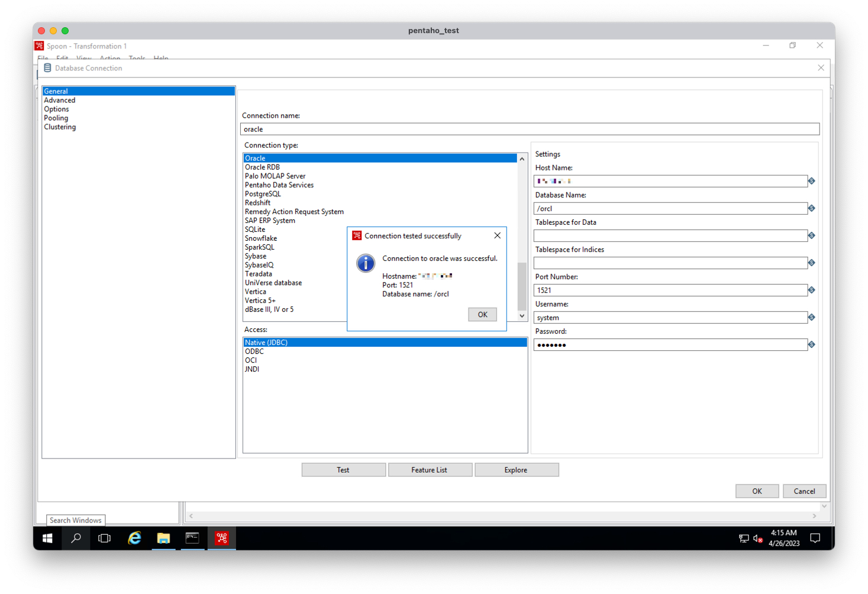Click the variable icon beside Username field

tap(812, 318)
